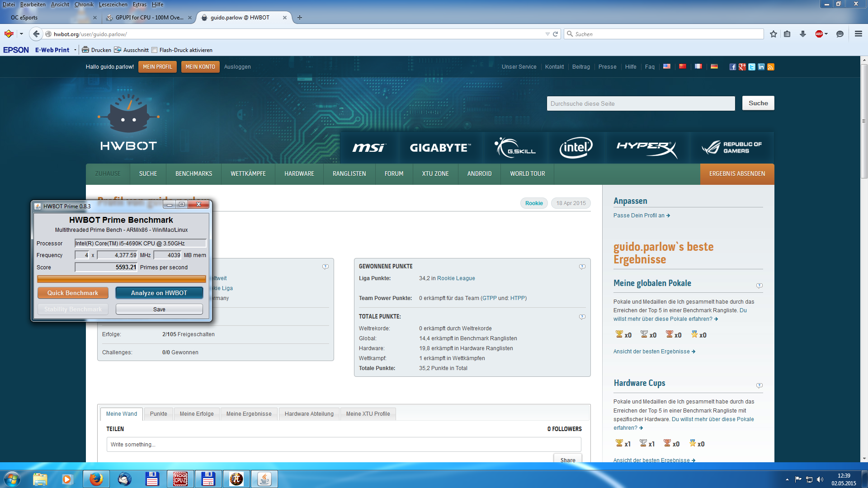The image size is (868, 488).
Task: Open the BENCHMARKS navigation item
Action: click(x=193, y=174)
